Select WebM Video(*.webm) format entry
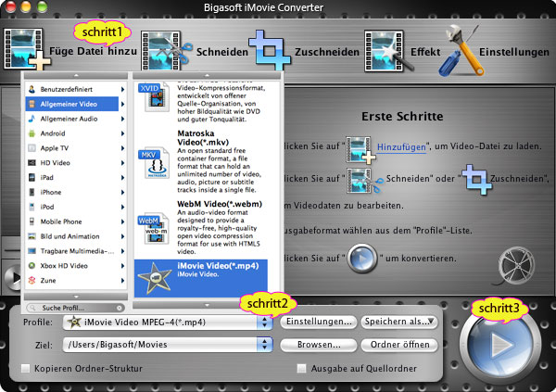556x392 pixels. pos(201,227)
